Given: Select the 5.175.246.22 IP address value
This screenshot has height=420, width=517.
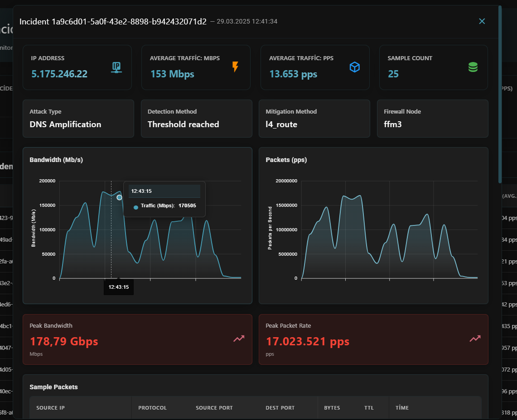Looking at the screenshot, I should (59, 74).
